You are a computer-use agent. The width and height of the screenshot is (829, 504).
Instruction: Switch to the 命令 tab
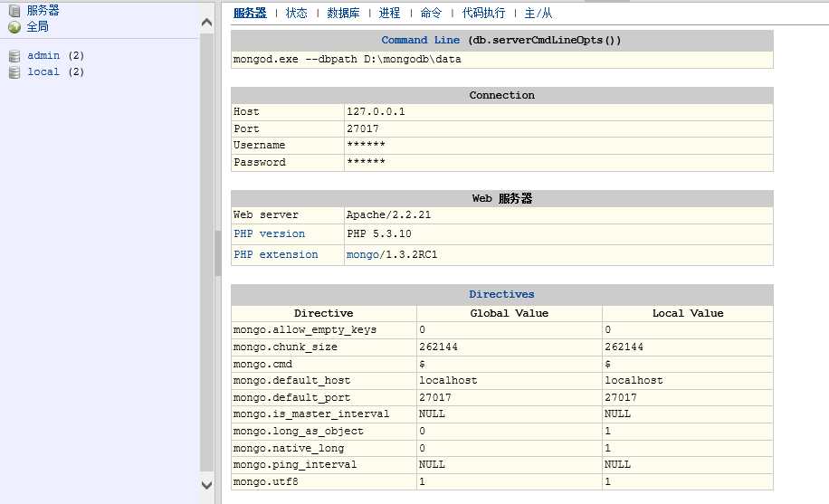point(431,14)
